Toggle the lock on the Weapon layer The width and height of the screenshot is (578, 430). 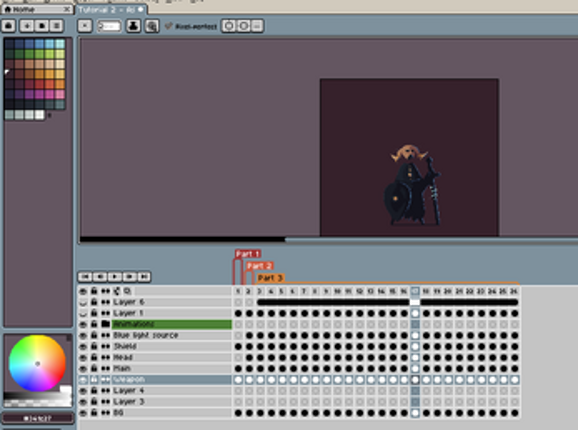pos(94,380)
